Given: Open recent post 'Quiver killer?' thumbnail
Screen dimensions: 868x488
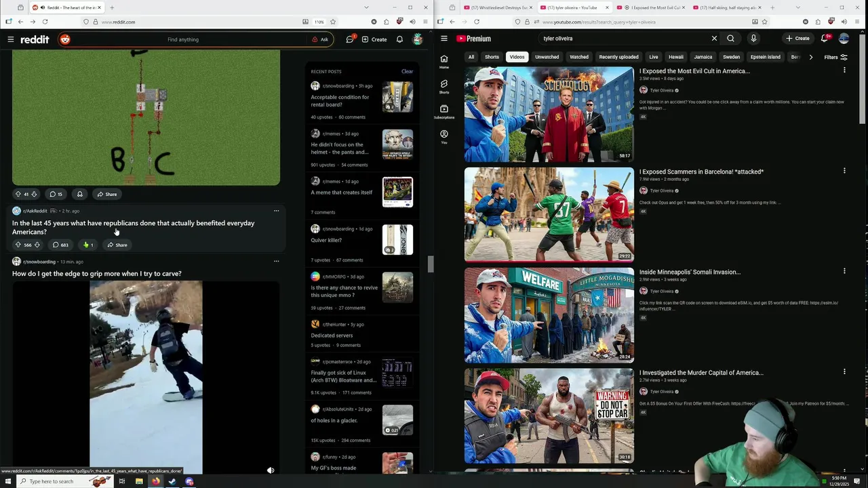Looking at the screenshot, I should [x=397, y=240].
